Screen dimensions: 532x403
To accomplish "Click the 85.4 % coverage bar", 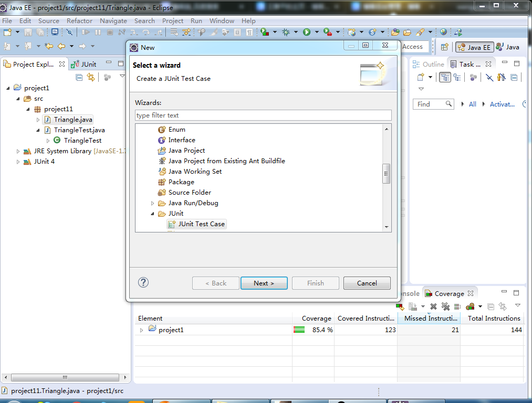I will click(x=299, y=330).
